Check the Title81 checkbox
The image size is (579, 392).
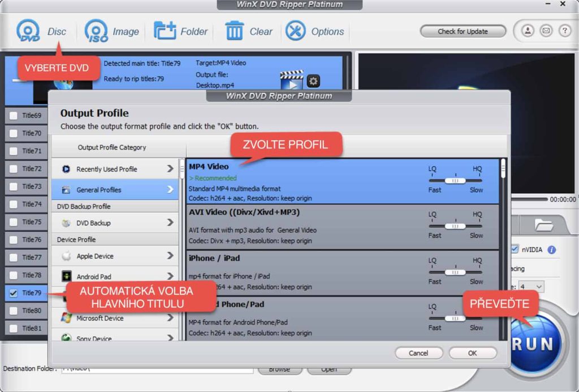coord(14,328)
